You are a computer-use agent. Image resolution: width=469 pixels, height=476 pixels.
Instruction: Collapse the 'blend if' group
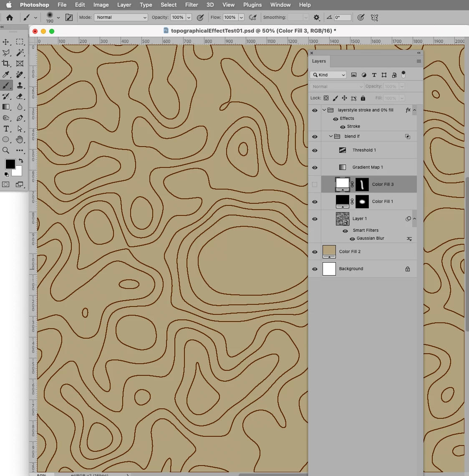pos(331,136)
